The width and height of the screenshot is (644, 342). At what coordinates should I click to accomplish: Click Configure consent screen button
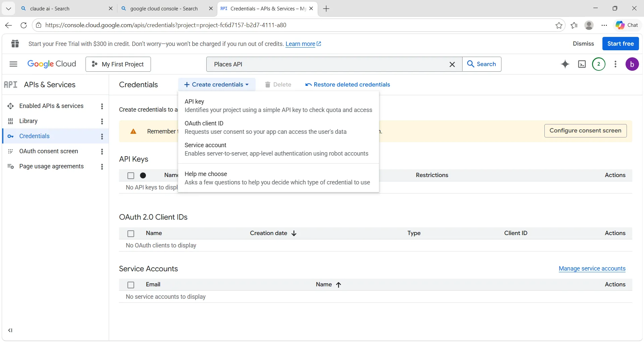(x=585, y=131)
